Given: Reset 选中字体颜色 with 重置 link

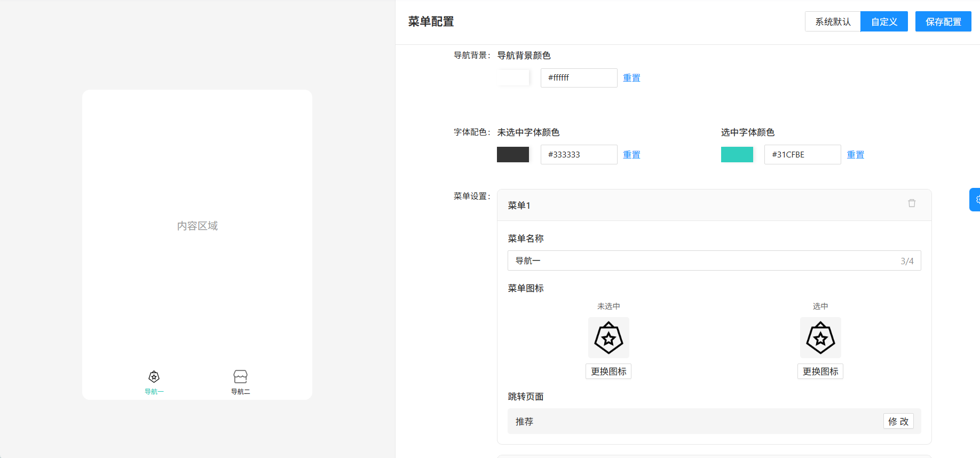Looking at the screenshot, I should (855, 155).
